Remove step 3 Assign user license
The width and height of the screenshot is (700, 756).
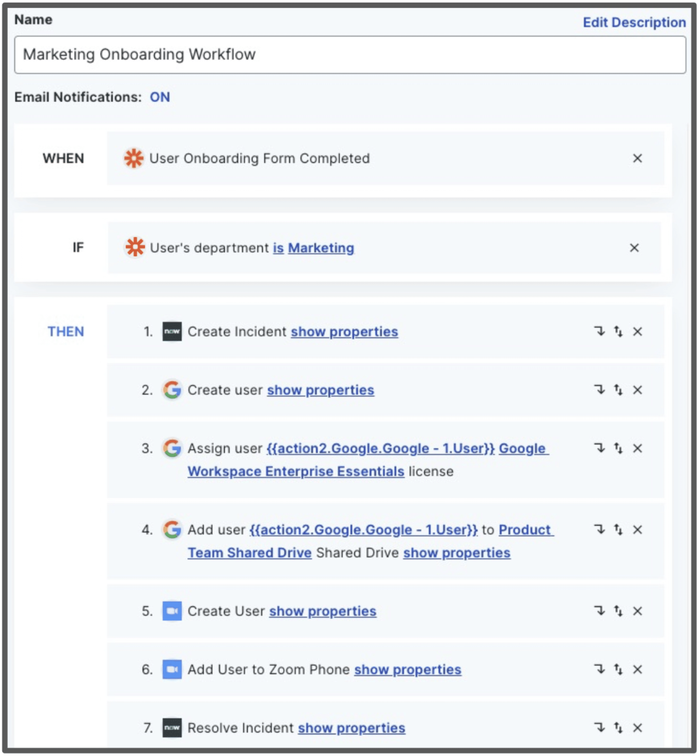tap(637, 449)
